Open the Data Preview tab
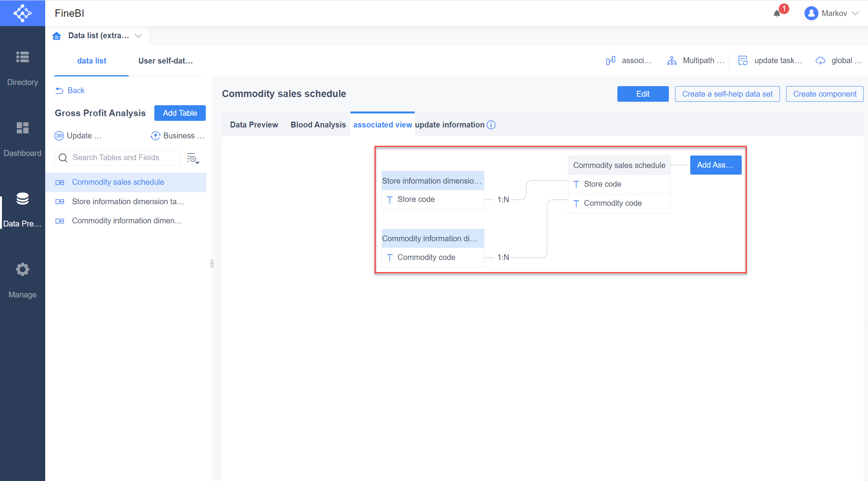The width and height of the screenshot is (868, 481). pyautogui.click(x=254, y=125)
